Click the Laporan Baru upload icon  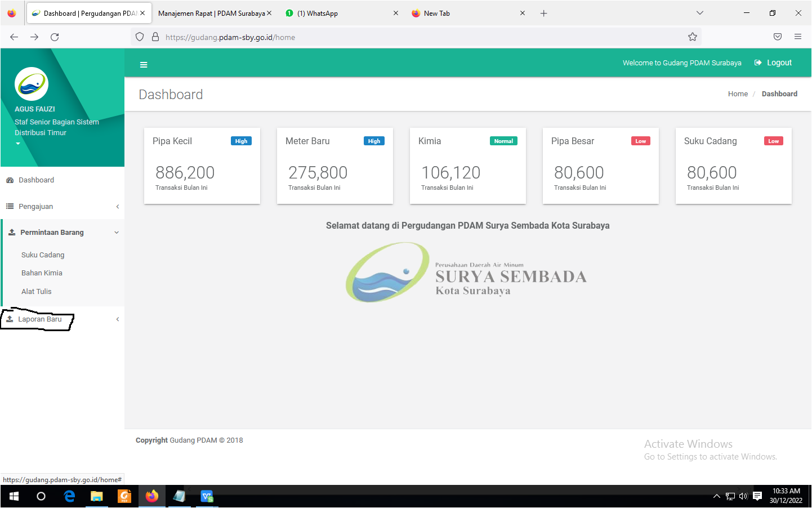pyautogui.click(x=10, y=319)
